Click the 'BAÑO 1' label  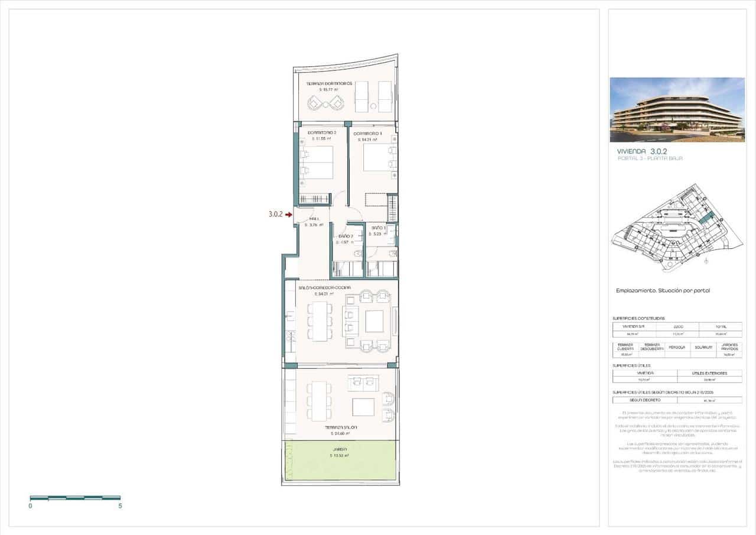pos(379,228)
